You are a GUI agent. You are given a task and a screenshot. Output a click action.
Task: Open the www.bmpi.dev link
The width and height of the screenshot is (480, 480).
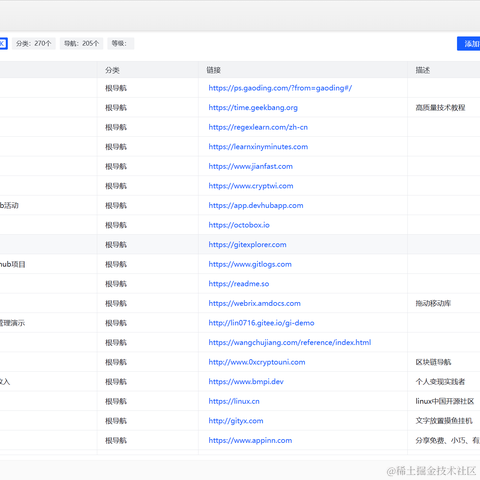pos(246,382)
